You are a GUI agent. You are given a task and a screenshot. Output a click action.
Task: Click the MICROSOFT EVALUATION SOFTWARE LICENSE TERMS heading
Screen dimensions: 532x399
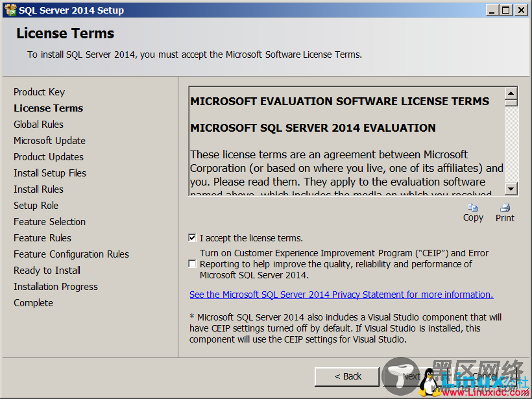[x=339, y=101]
